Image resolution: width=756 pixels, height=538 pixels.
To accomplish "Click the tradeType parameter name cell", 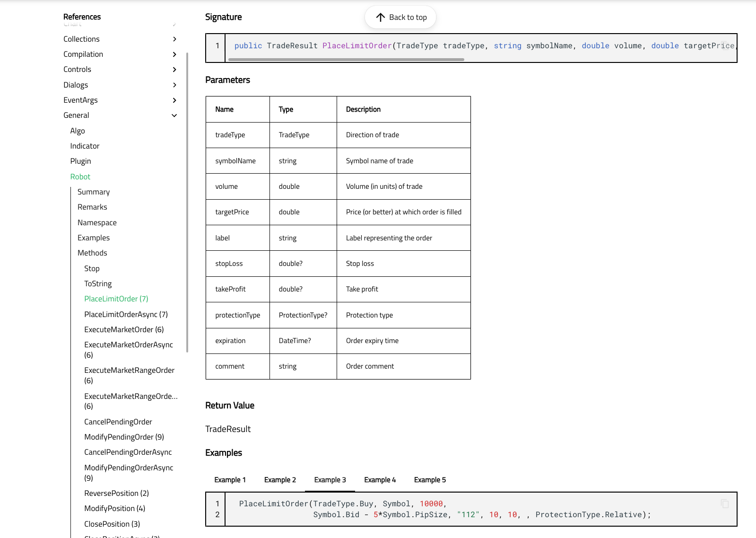I will pyautogui.click(x=238, y=135).
